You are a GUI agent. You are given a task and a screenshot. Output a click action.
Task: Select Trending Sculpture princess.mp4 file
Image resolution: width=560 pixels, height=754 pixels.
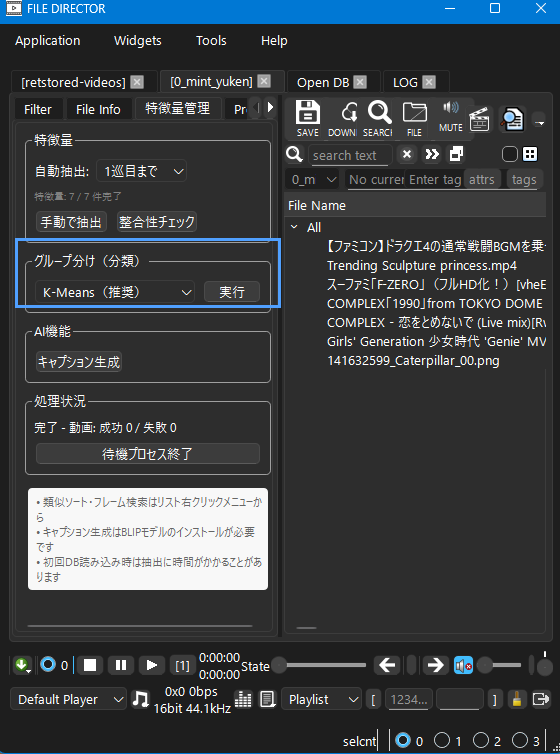tap(422, 265)
